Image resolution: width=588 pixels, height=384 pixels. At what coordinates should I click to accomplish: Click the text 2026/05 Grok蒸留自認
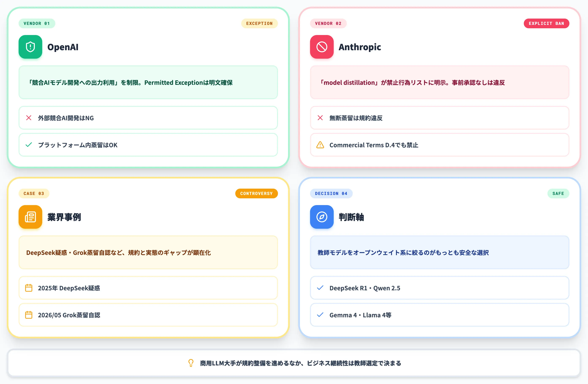click(69, 315)
